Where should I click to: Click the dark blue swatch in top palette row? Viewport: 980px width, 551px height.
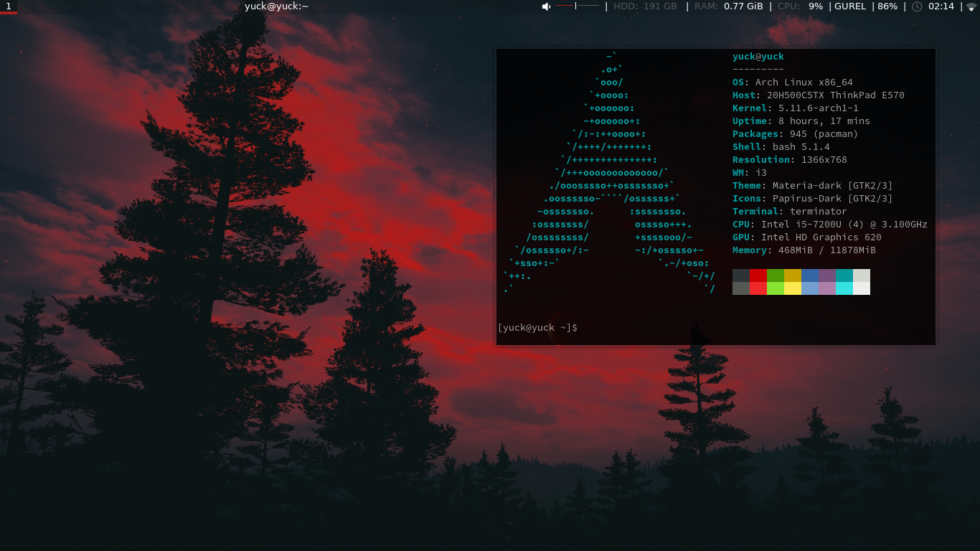click(x=810, y=275)
